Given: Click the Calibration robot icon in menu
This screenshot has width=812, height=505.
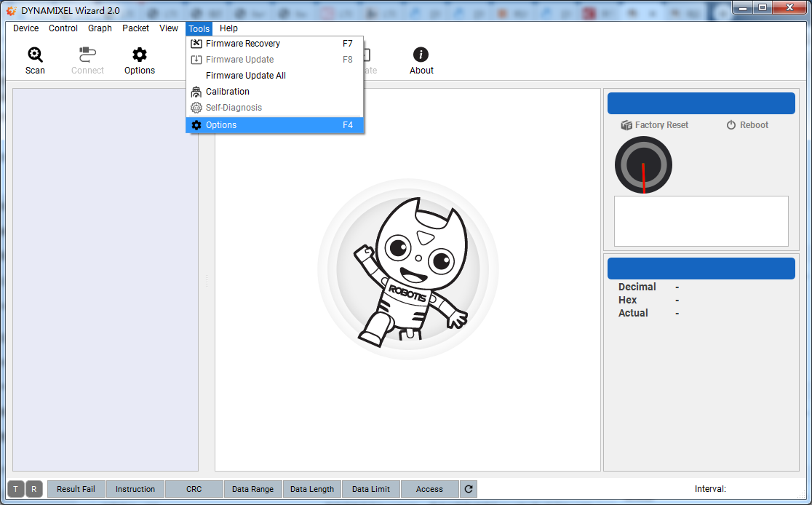Looking at the screenshot, I should point(196,92).
